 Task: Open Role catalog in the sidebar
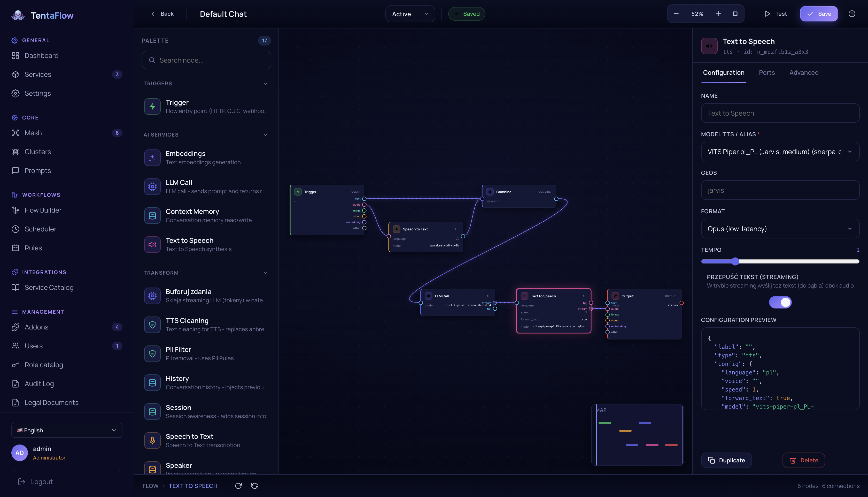coord(67,365)
